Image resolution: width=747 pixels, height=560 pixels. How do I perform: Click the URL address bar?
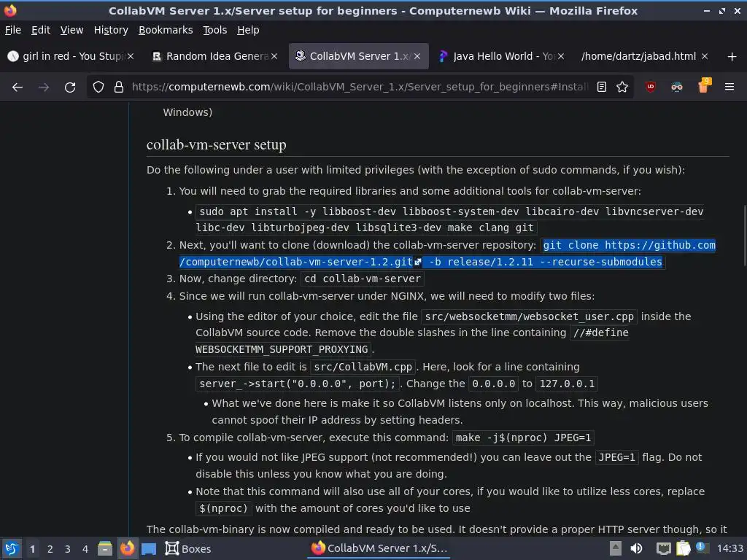pos(360,87)
